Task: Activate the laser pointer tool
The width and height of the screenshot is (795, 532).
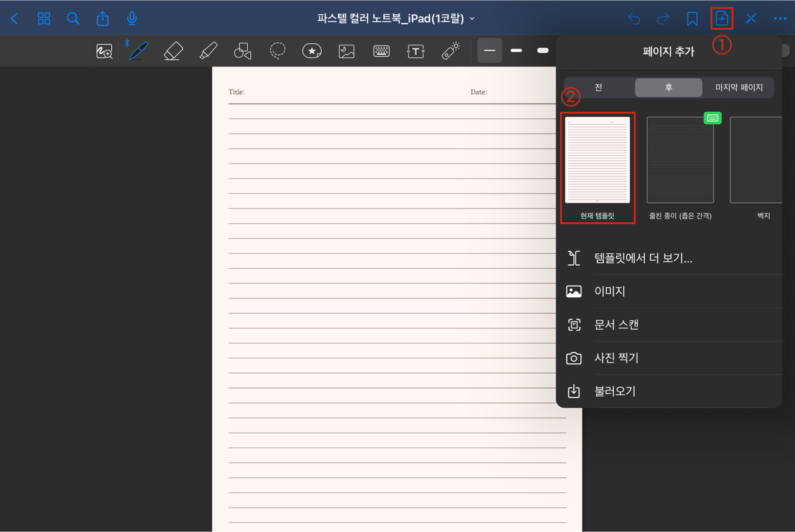Action: [450, 50]
